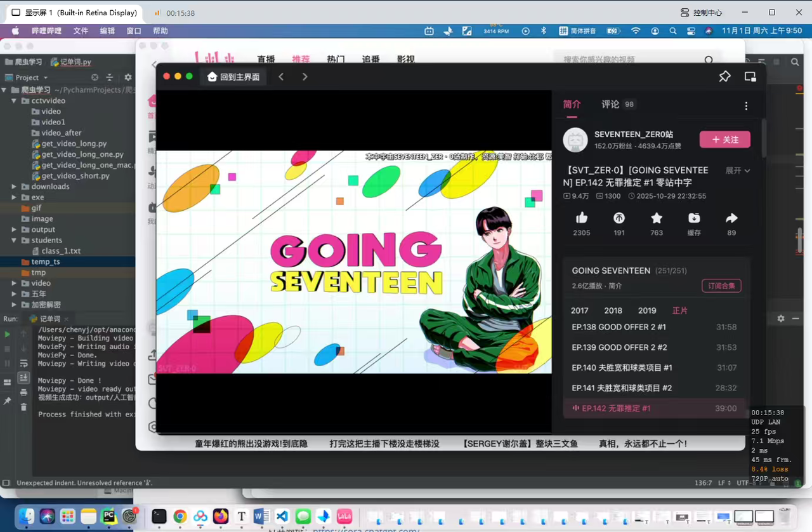The height and width of the screenshot is (532, 812).
Task: Expand the exe folder in Project tree
Action: 15,197
